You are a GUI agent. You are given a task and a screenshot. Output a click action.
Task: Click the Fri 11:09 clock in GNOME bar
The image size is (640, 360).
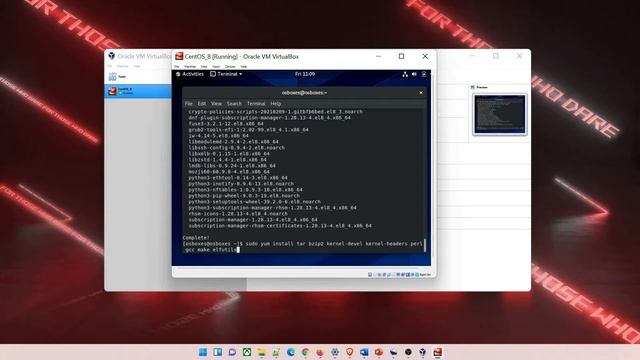(x=305, y=74)
